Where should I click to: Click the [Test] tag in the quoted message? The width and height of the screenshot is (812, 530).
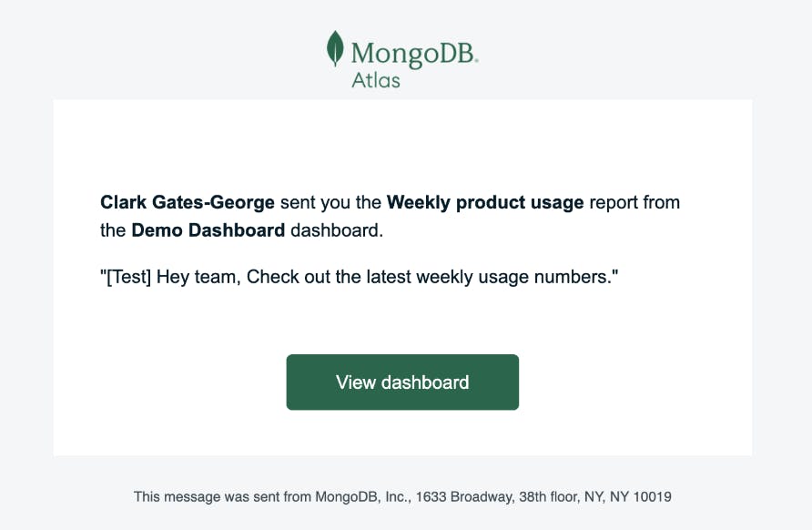[127, 277]
